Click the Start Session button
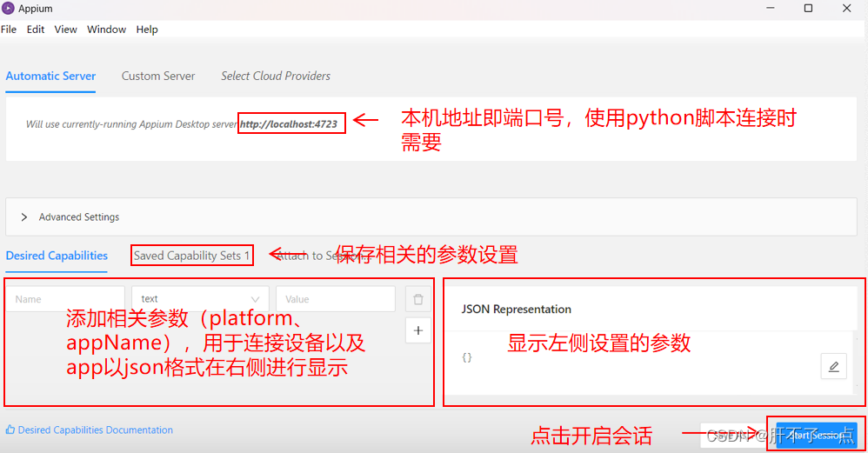 (817, 436)
